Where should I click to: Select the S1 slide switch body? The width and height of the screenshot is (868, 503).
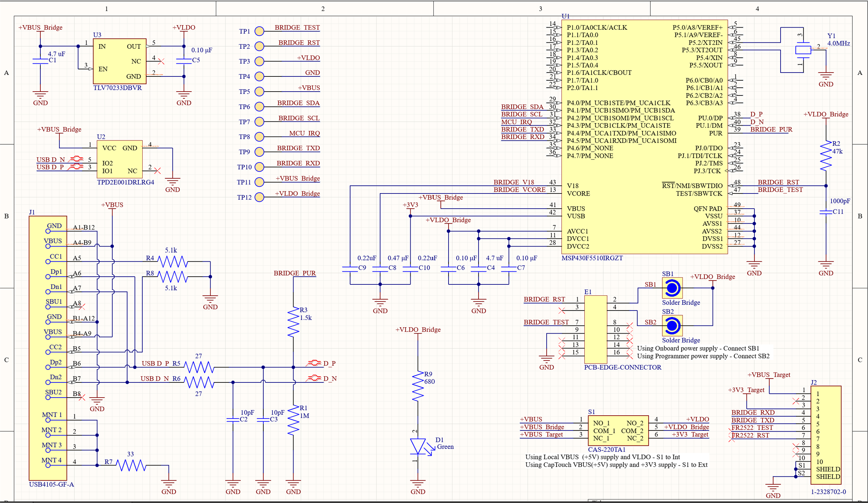tap(618, 430)
